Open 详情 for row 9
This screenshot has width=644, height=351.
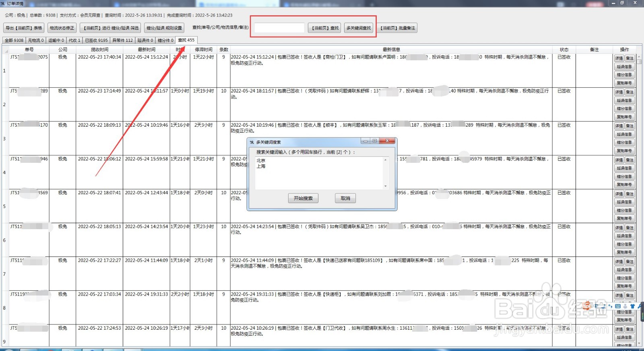(x=619, y=329)
